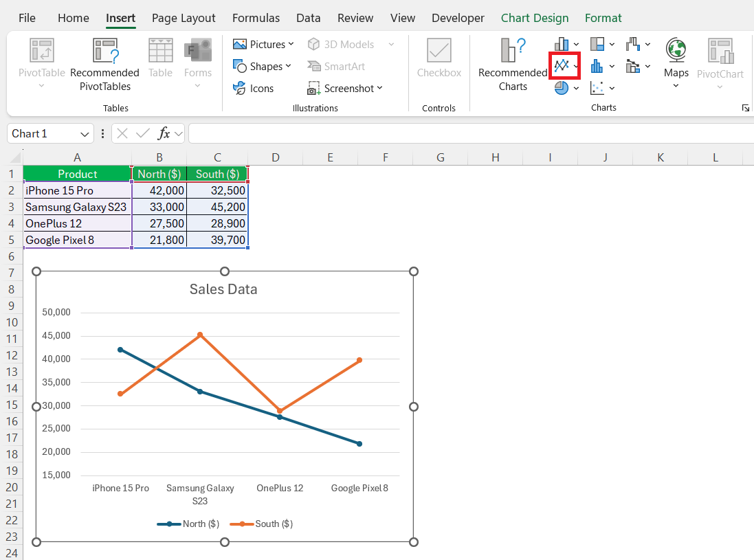Image resolution: width=754 pixels, height=560 pixels.
Task: Insert a pie or doughnut chart
Action: tap(561, 88)
